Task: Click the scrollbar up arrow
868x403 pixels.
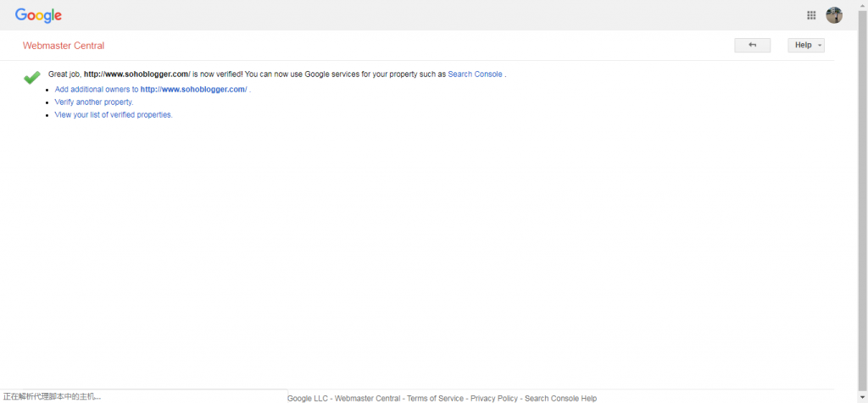Action: pos(862,4)
